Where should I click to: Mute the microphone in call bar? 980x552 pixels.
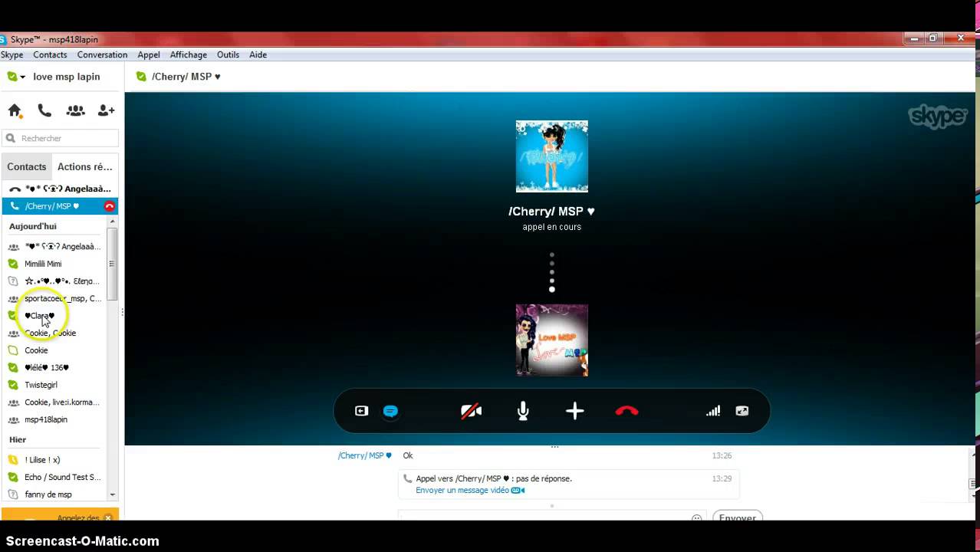pos(523,411)
